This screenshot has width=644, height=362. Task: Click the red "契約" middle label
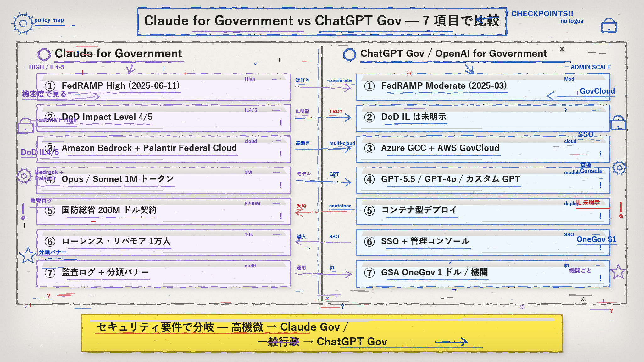coord(302,206)
